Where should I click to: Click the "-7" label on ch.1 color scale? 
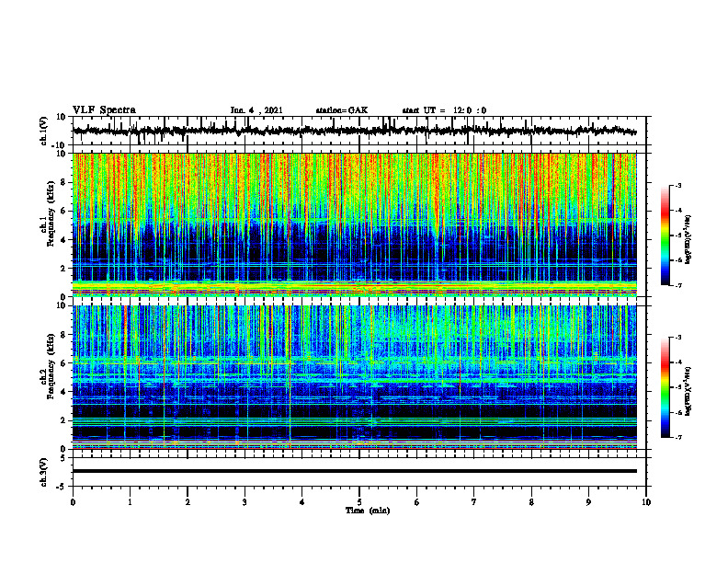tap(678, 285)
